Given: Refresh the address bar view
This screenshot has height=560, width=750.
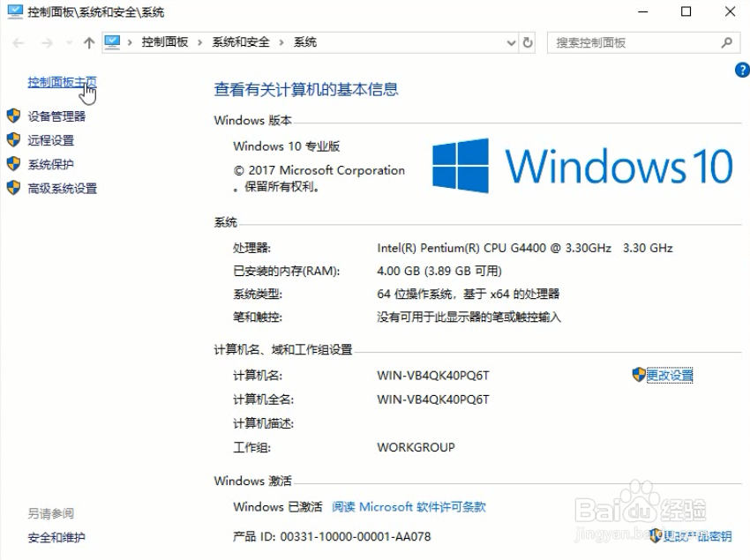Looking at the screenshot, I should click(x=528, y=42).
